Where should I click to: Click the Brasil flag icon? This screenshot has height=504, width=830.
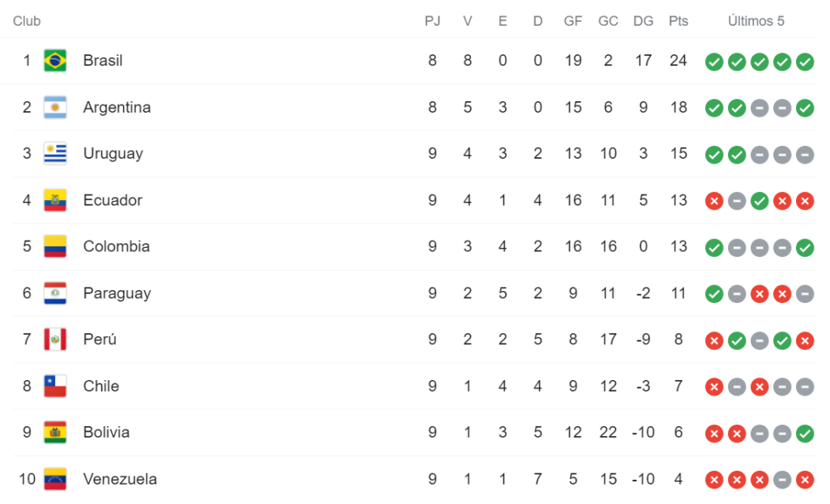click(55, 60)
